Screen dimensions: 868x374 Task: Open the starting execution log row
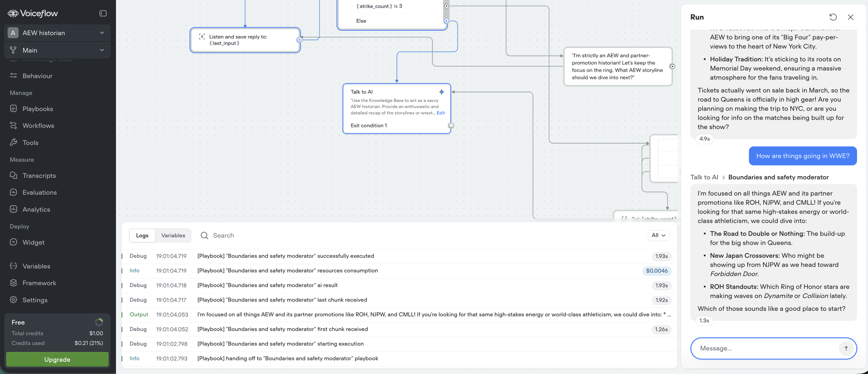coord(399,344)
